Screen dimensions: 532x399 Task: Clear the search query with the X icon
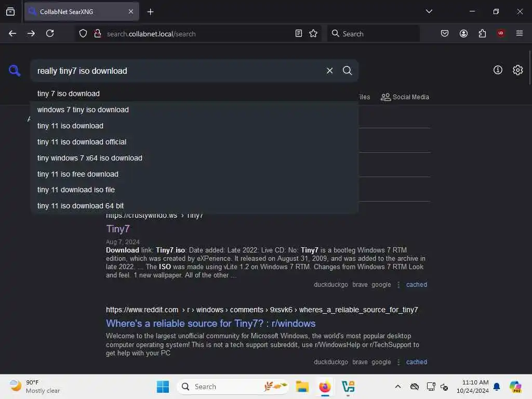tap(329, 71)
